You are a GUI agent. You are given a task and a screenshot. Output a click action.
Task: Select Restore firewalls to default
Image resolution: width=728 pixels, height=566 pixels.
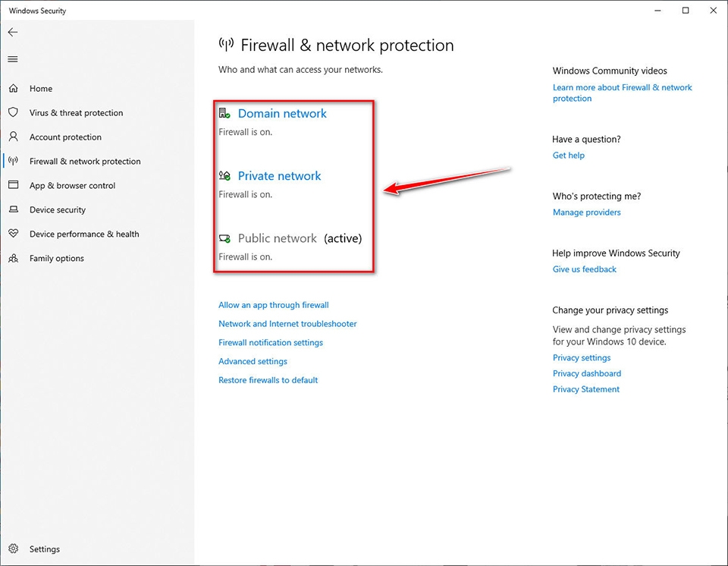268,379
